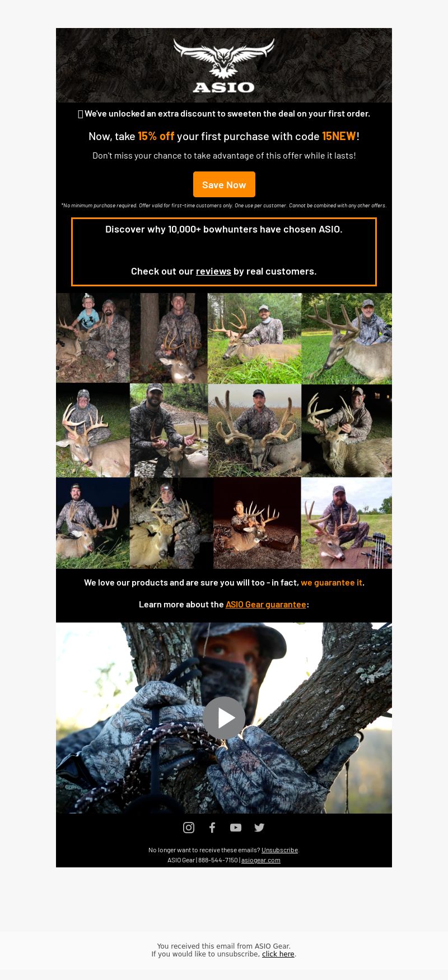Open the Instagram social icon
448x980 pixels.
click(189, 828)
